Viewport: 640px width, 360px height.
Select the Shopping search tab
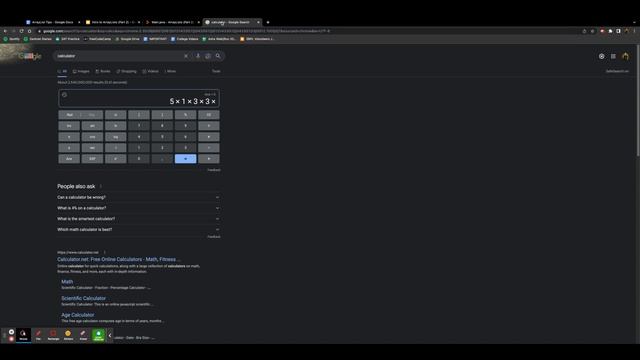click(127, 71)
